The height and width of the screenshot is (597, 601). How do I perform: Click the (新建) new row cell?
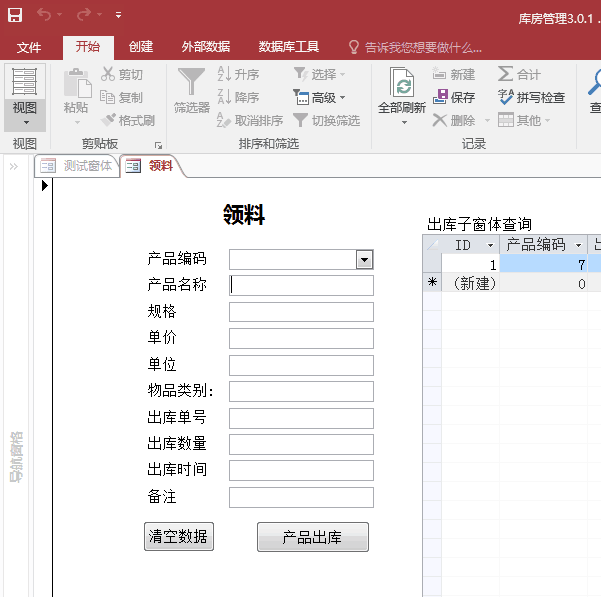(x=471, y=283)
